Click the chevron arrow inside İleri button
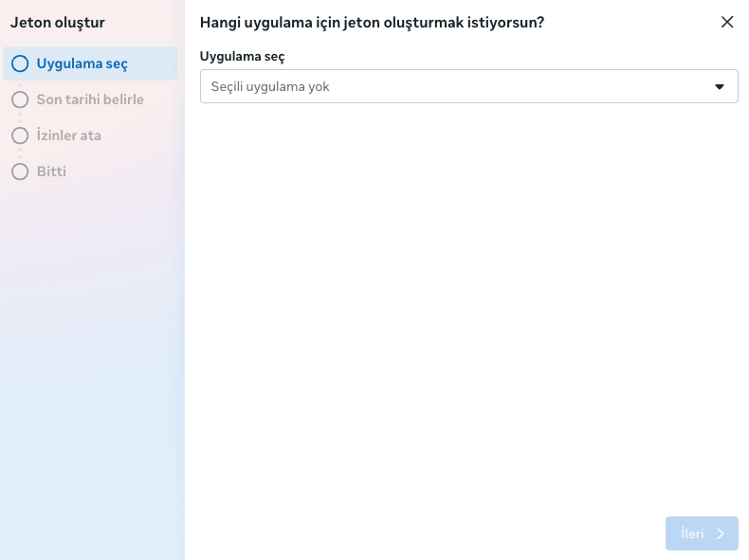 (721, 533)
